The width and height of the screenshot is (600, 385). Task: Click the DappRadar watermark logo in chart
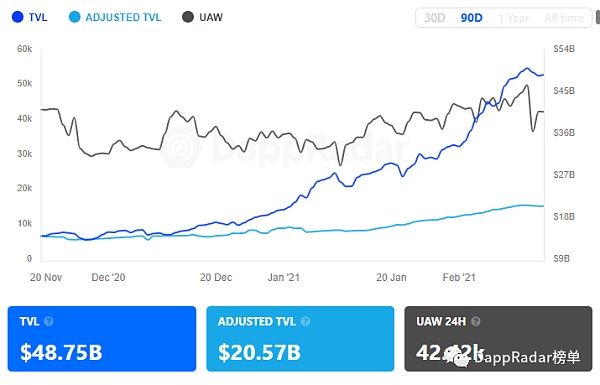pyautogui.click(x=181, y=148)
